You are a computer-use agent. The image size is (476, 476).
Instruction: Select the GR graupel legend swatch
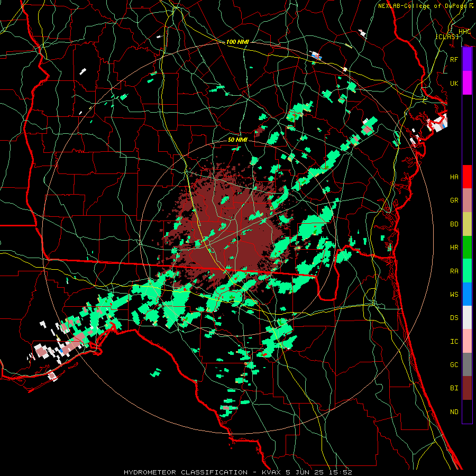pos(467,200)
